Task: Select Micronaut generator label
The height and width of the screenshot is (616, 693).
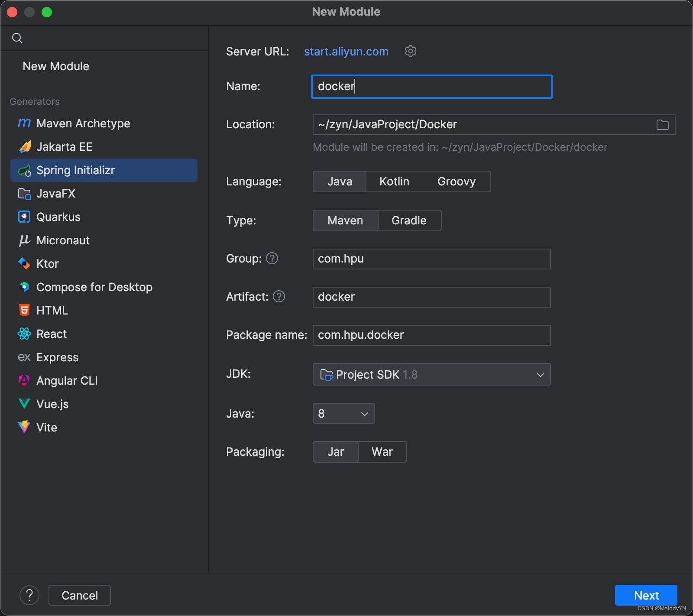Action: (x=63, y=240)
